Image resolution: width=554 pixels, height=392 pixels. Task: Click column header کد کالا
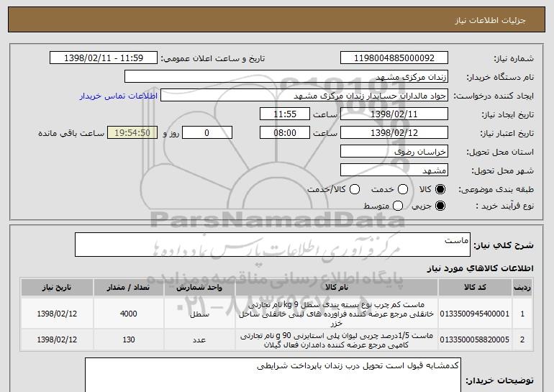pos(475,288)
